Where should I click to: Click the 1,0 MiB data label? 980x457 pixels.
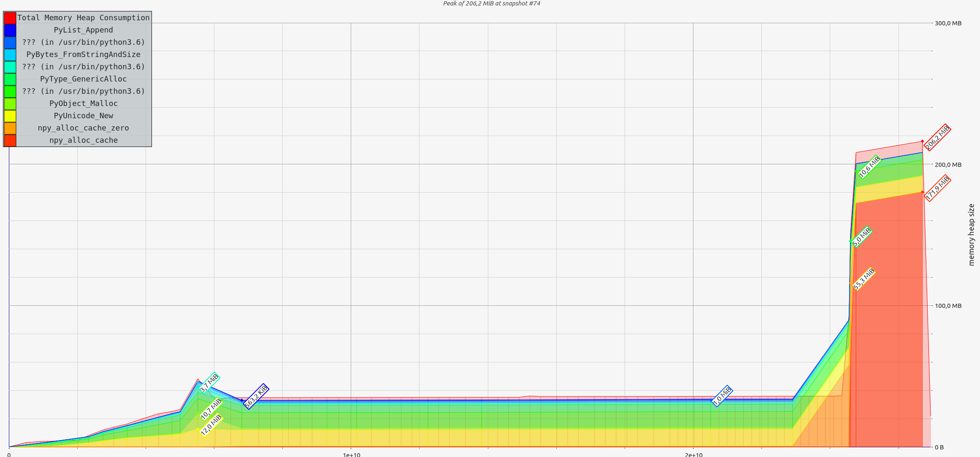click(722, 396)
